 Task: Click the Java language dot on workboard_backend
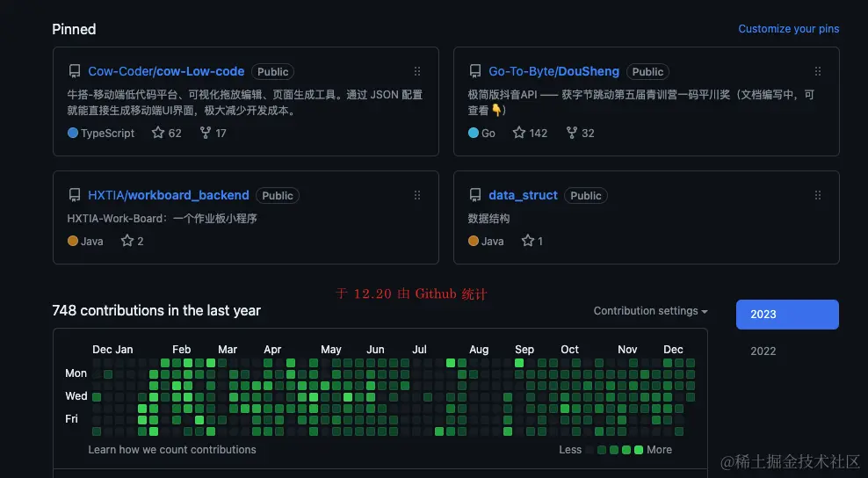pyautogui.click(x=73, y=241)
